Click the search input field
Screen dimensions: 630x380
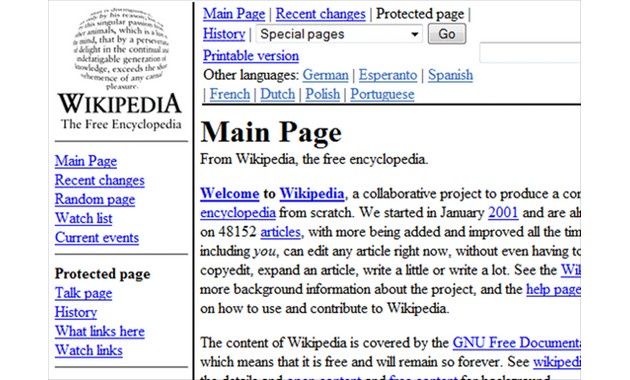click(x=530, y=52)
